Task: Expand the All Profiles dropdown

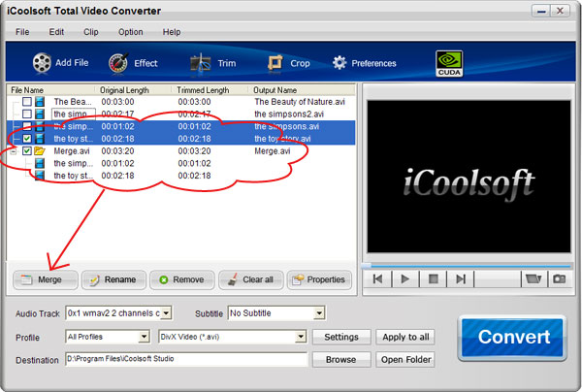Action: [144, 337]
